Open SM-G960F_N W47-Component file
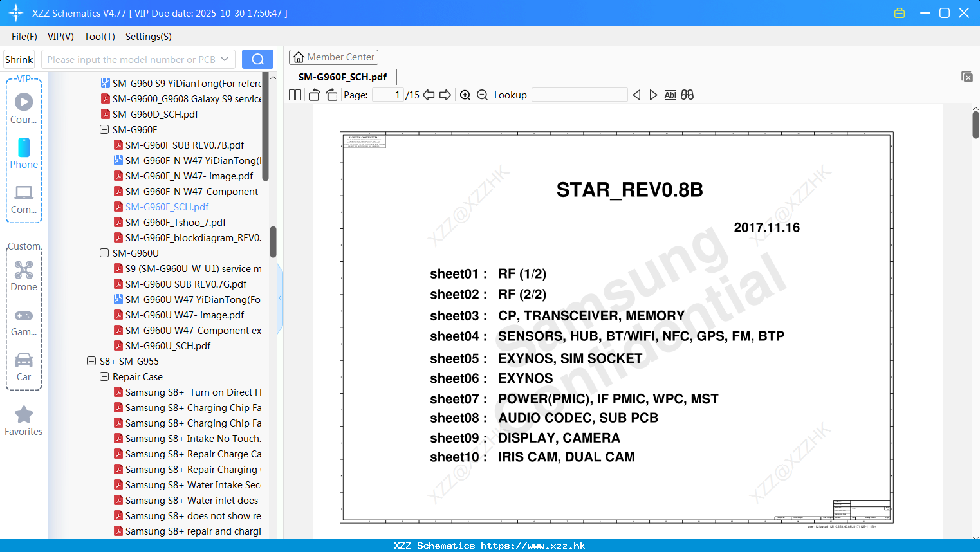This screenshot has height=552, width=980. (x=192, y=191)
